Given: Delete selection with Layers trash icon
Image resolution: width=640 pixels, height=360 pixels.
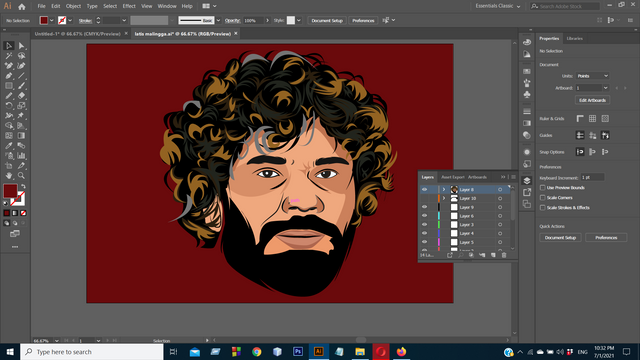Looking at the screenshot, I should pyautogui.click(x=504, y=255).
